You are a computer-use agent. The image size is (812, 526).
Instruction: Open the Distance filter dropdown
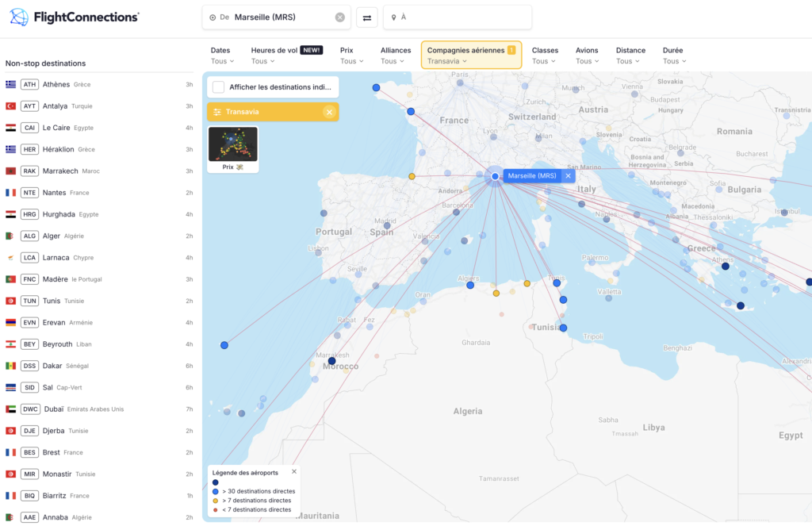point(630,56)
